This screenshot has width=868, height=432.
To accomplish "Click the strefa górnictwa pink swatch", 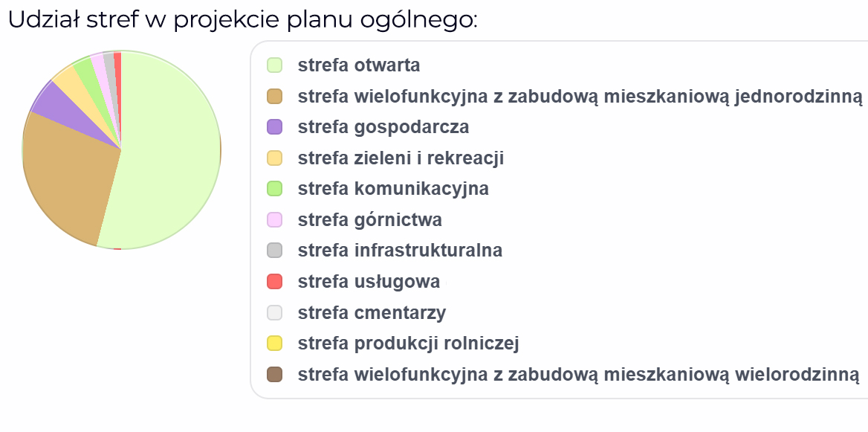I will (x=275, y=220).
